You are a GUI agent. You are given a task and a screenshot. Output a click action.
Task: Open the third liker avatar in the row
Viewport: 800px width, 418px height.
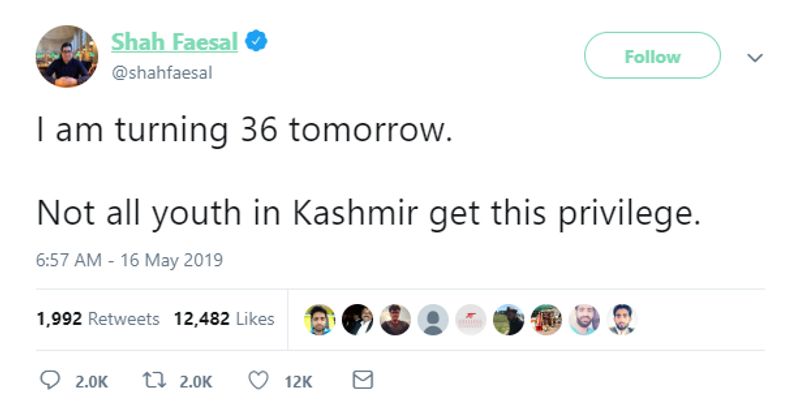pyautogui.click(x=395, y=319)
